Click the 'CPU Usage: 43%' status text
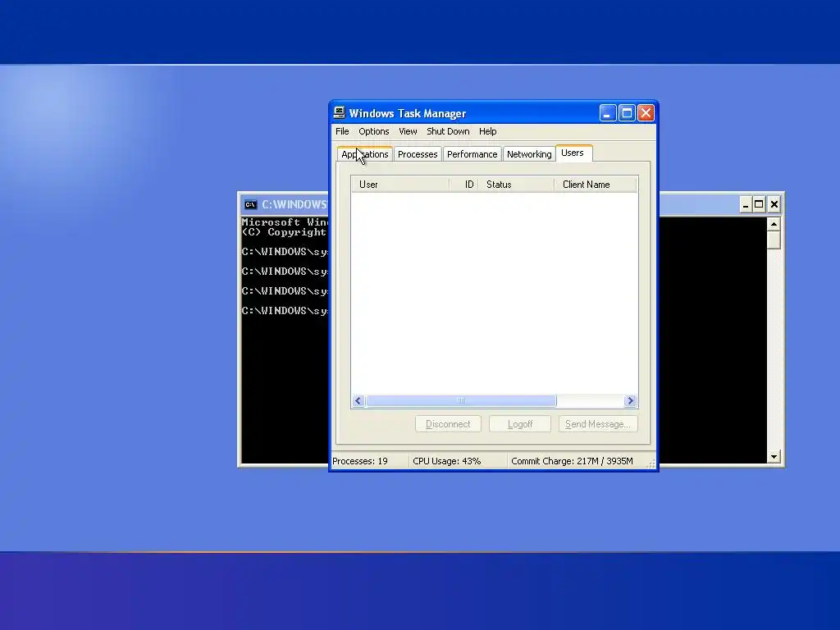 point(447,461)
